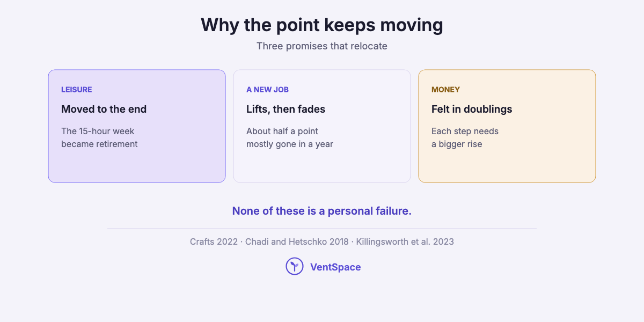Click the Crafts 2022 citation
The image size is (644, 322).
click(214, 241)
